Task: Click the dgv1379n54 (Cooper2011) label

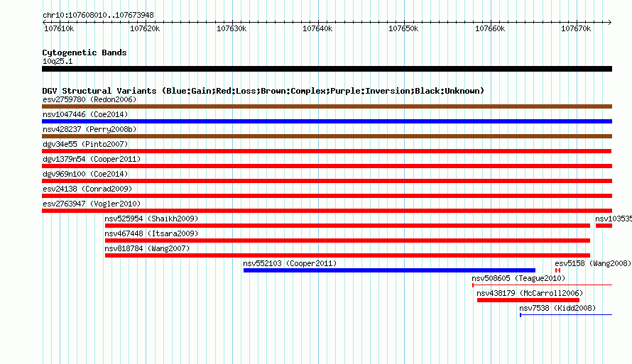Action: pyautogui.click(x=92, y=159)
